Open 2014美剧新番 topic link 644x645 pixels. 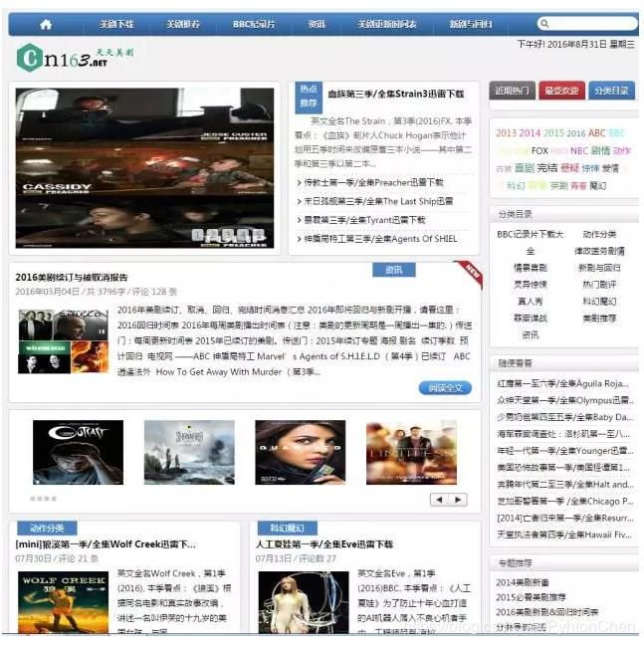click(523, 583)
